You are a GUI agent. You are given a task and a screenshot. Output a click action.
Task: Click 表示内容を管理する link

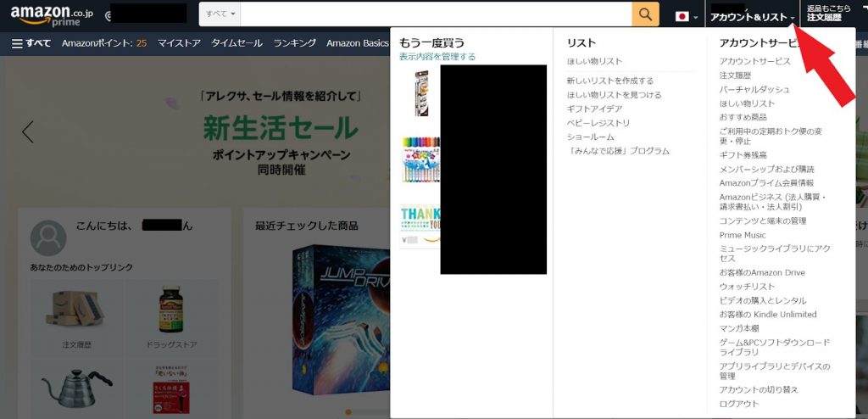(437, 57)
